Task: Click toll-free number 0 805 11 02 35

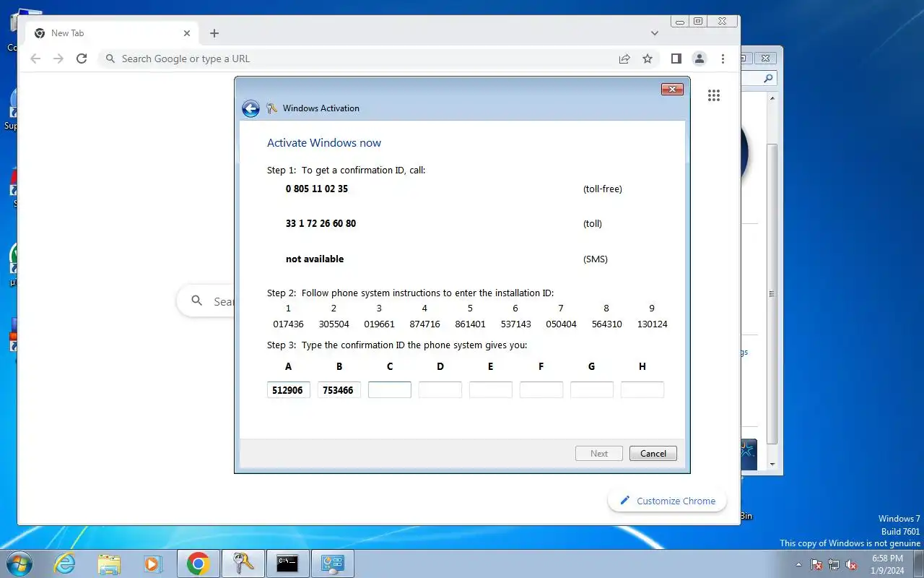Action: click(317, 189)
